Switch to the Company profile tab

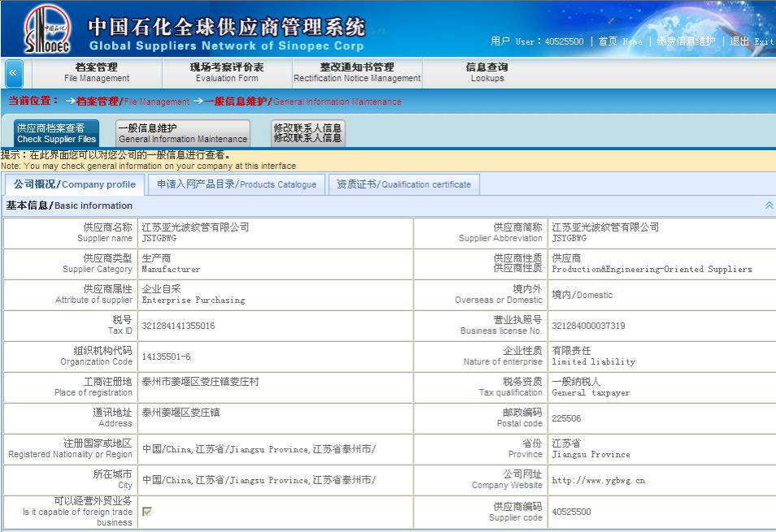pos(74,184)
